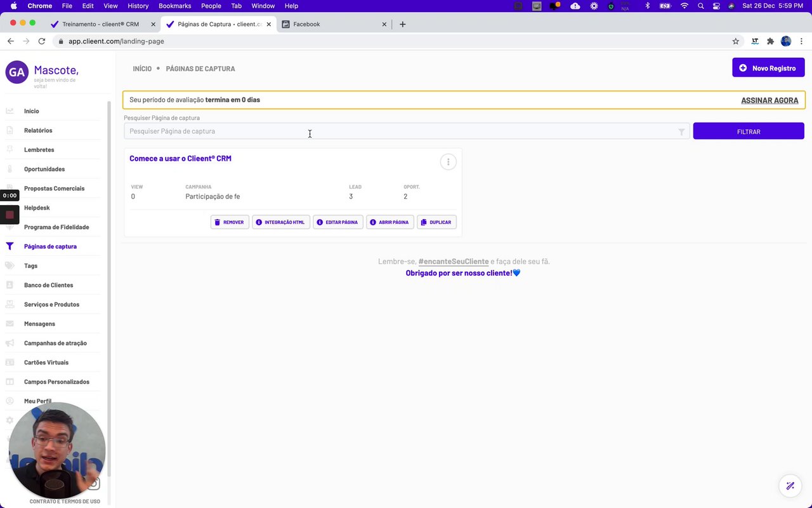Screen dimensions: 812x508
Task: Click the REMOVER button
Action: 230,222
